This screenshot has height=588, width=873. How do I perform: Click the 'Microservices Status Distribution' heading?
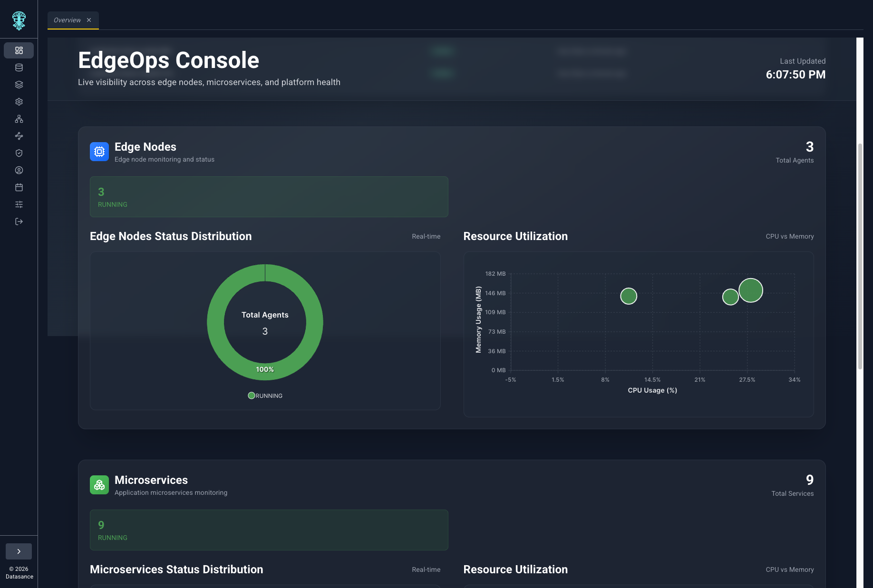(176, 569)
